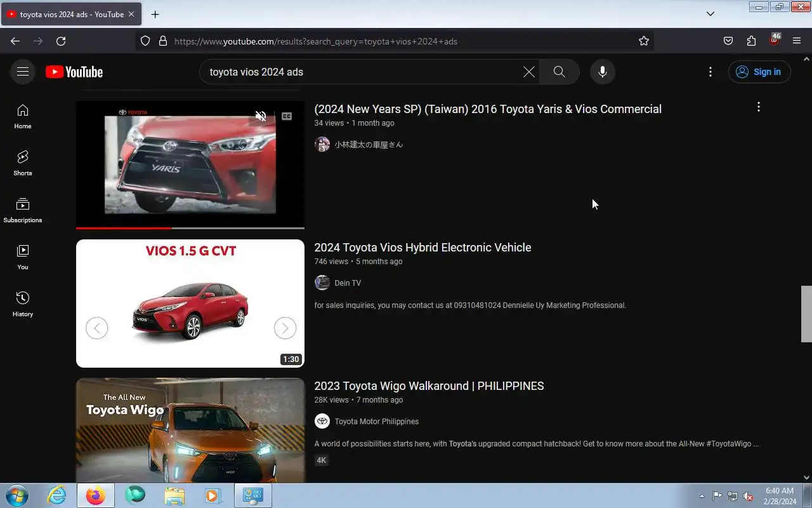Image resolution: width=812 pixels, height=508 pixels.
Task: Submit search with magnifier button
Action: 559,72
